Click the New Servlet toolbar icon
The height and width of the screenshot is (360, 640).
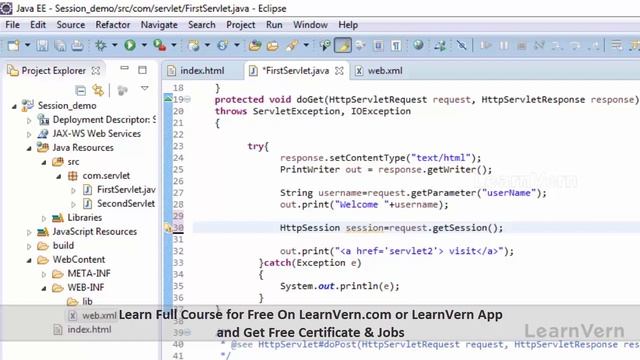pos(223,45)
